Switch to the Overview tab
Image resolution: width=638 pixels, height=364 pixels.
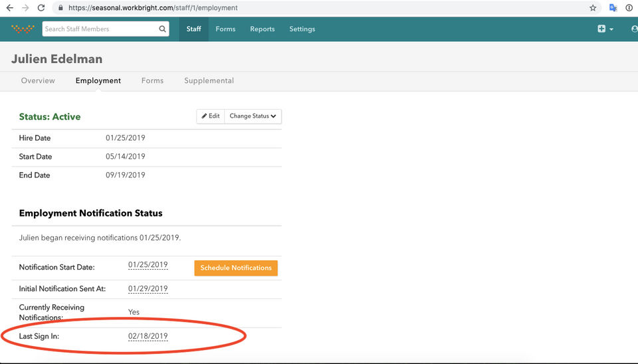tap(38, 80)
